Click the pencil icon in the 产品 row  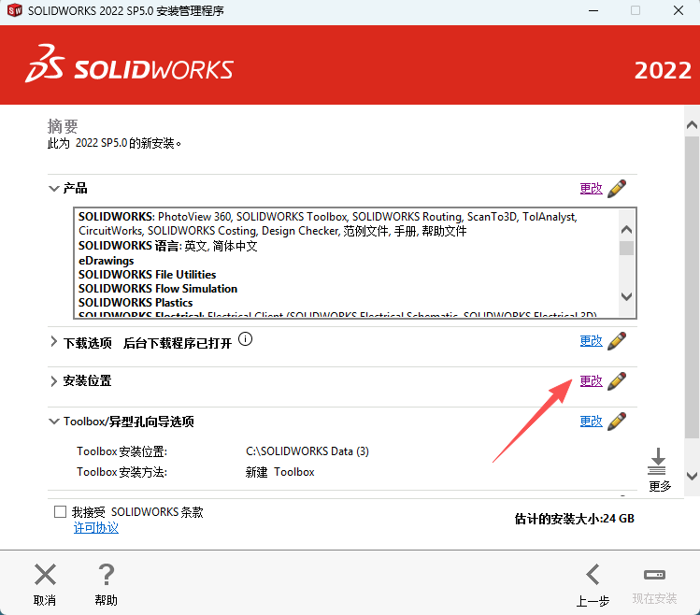point(617,189)
